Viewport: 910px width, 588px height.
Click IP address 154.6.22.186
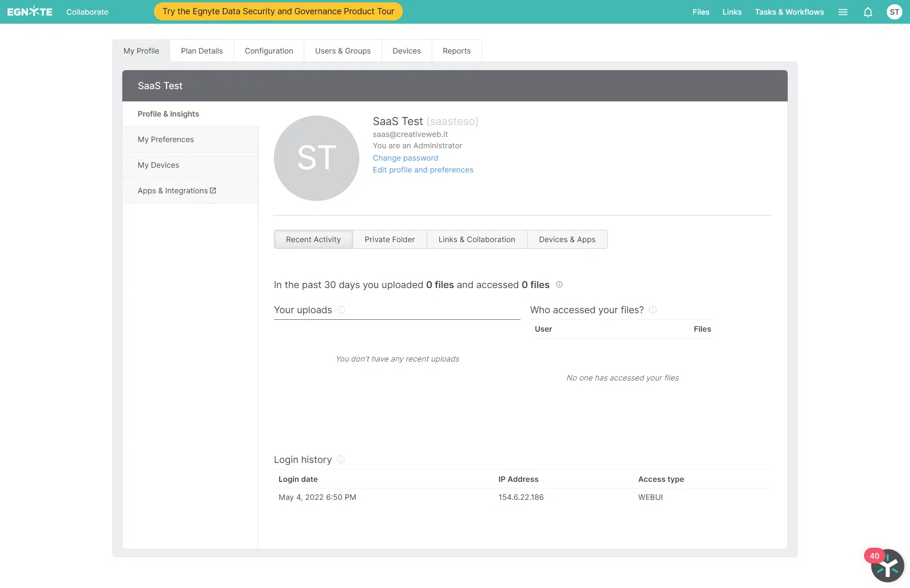coord(521,497)
